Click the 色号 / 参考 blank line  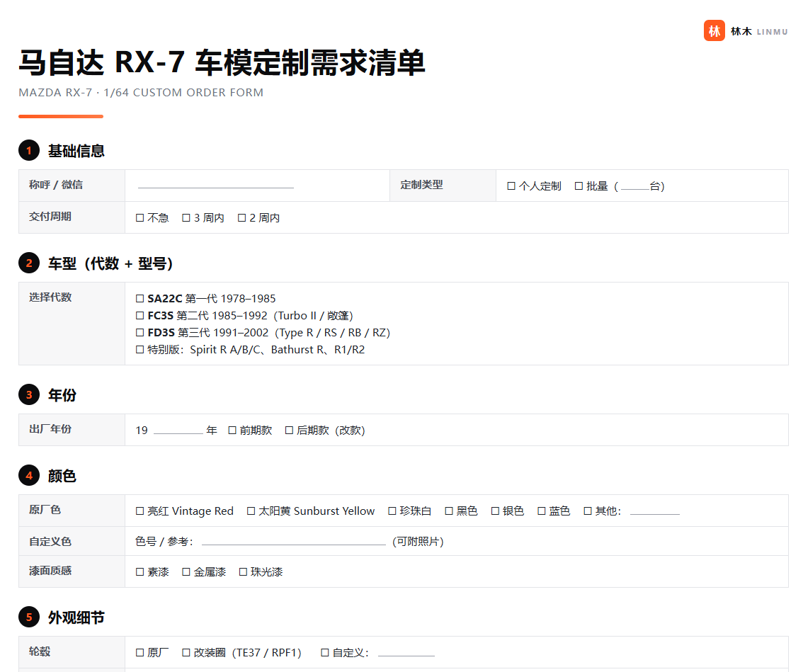pyautogui.click(x=293, y=542)
